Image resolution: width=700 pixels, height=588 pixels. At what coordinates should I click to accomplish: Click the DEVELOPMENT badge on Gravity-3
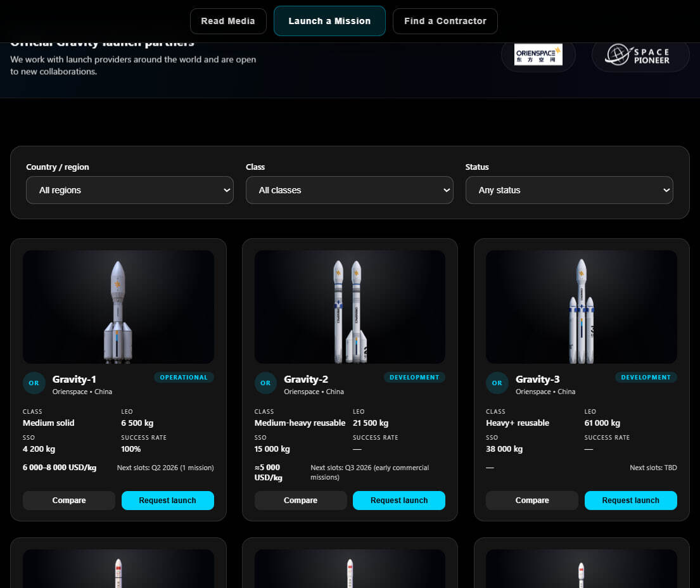tap(646, 377)
